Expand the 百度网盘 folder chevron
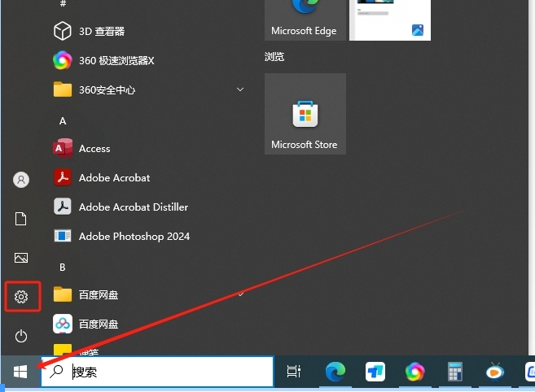The width and height of the screenshot is (535, 392). point(240,294)
